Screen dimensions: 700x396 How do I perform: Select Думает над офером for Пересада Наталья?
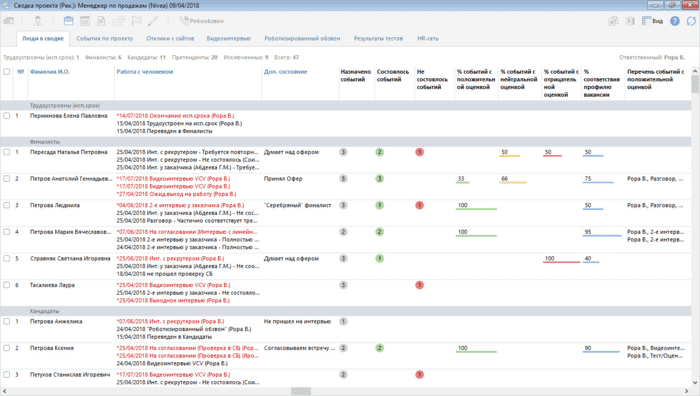coord(291,152)
